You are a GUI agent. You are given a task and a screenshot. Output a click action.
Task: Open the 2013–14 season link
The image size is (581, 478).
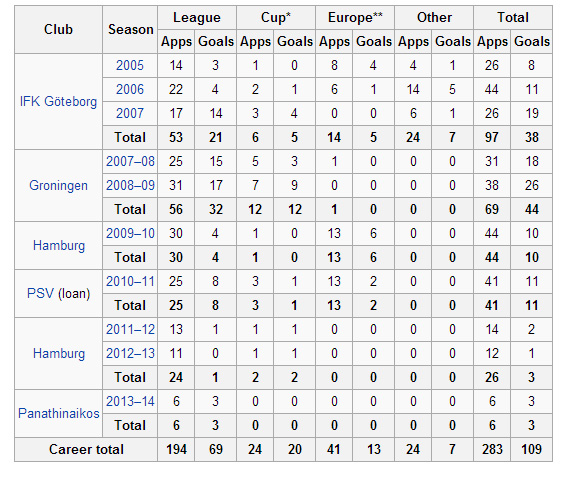tap(130, 401)
